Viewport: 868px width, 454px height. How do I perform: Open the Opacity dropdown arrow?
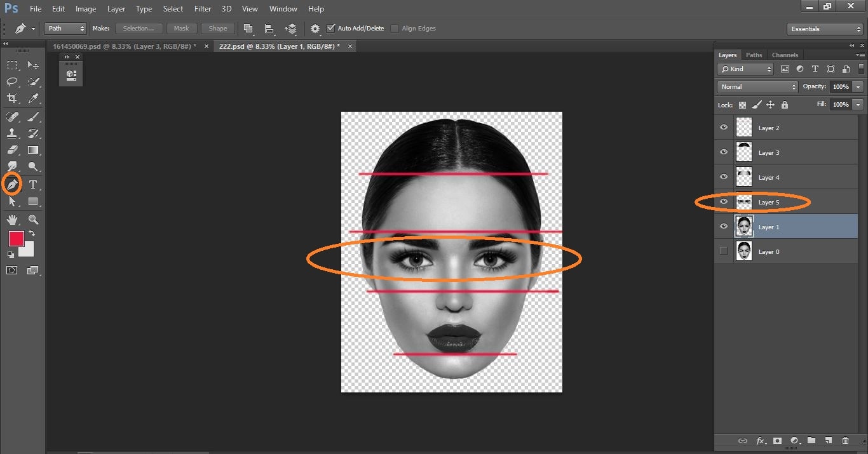coord(857,86)
